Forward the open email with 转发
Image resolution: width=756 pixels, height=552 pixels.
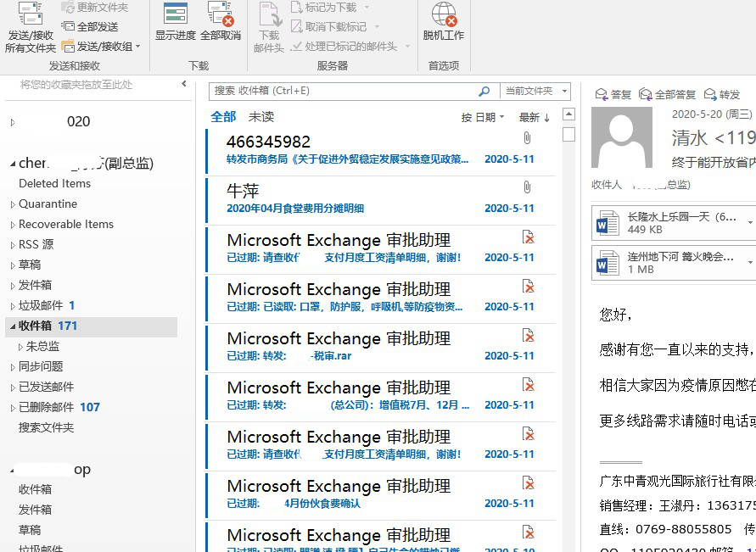click(722, 94)
